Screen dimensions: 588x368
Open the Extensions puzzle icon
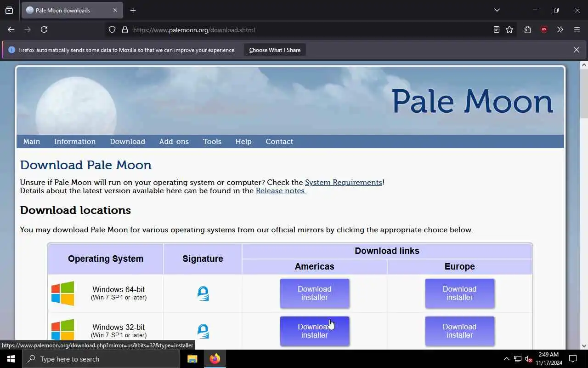pyautogui.click(x=527, y=29)
